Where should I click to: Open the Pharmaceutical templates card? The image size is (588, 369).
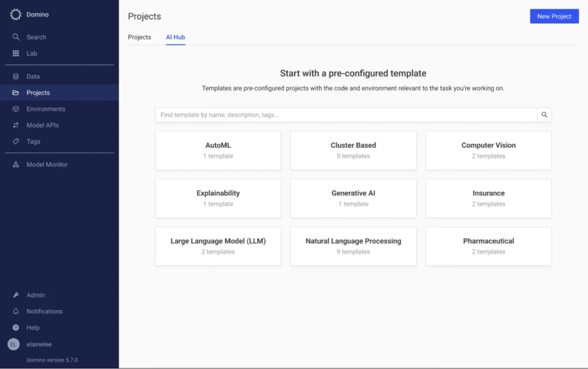(489, 247)
